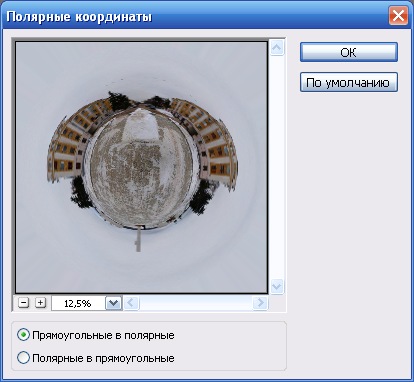The height and width of the screenshot is (382, 414).
Task: Click the OK button
Action: click(x=349, y=52)
